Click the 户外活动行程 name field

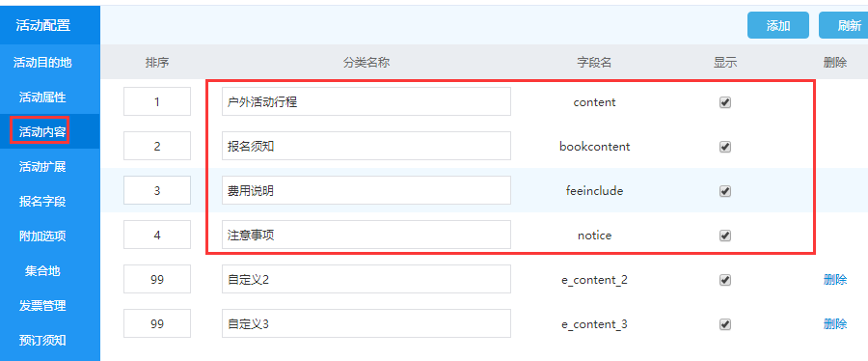click(x=366, y=101)
